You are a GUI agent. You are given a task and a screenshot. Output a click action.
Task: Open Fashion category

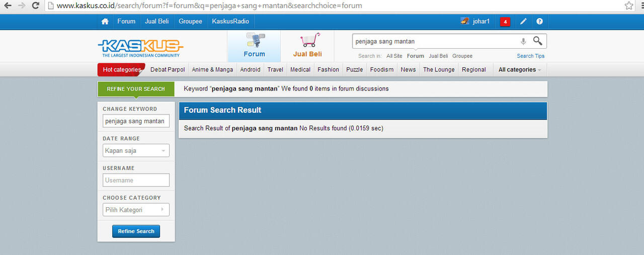[328, 69]
